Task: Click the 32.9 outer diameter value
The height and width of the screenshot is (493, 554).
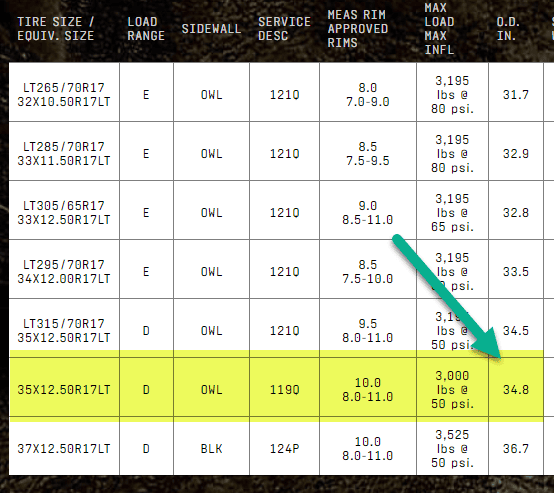Action: pos(516,154)
